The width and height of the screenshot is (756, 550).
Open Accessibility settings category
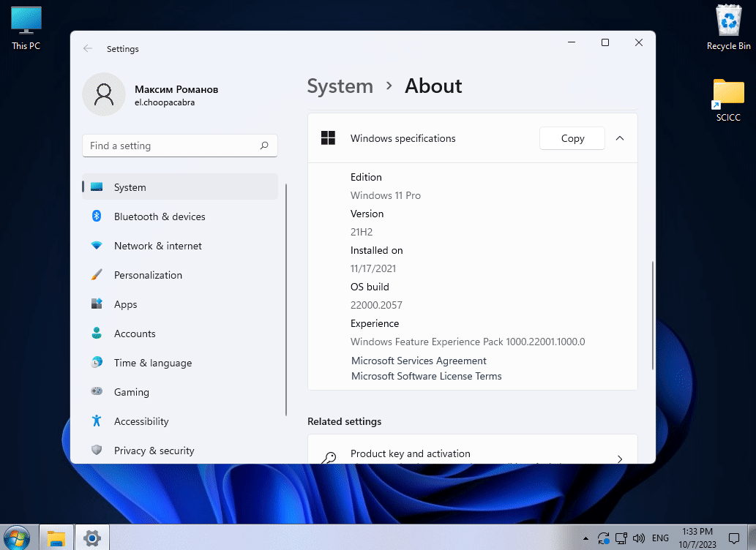coord(180,421)
